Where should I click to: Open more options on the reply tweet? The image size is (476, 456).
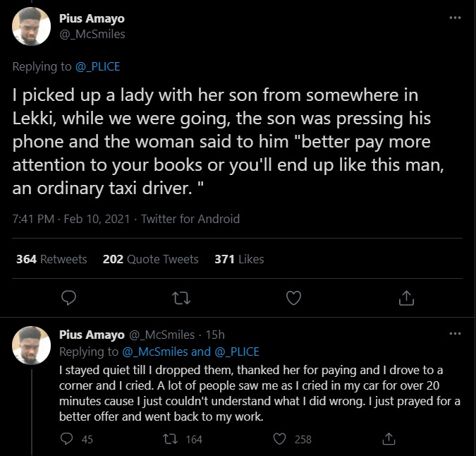click(455, 334)
